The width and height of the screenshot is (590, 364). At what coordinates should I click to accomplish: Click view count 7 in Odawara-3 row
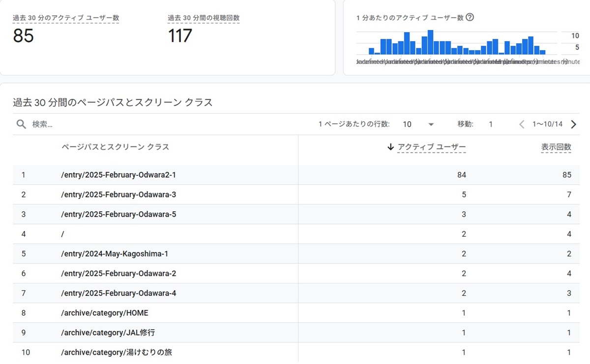569,195
